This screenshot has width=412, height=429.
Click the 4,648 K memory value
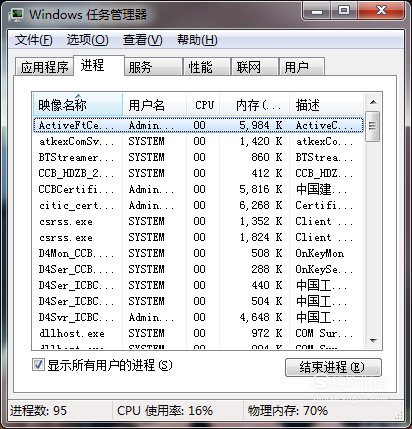tap(261, 317)
